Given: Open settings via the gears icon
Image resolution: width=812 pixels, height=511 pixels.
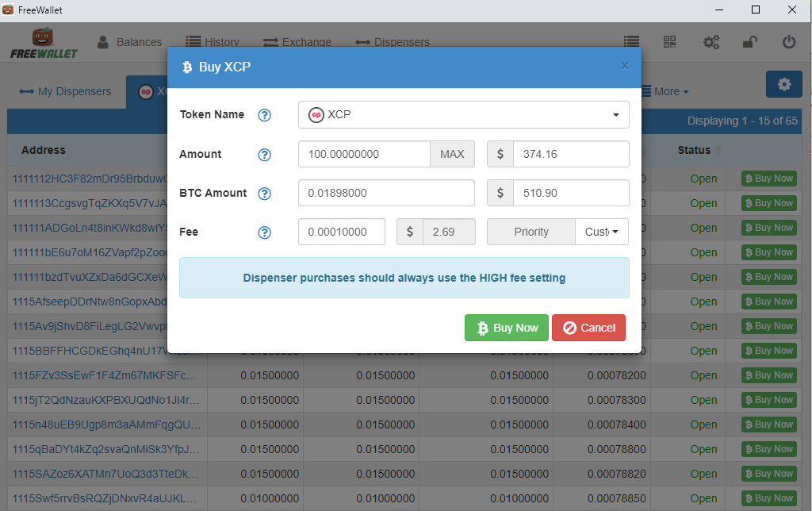Looking at the screenshot, I should tap(711, 42).
